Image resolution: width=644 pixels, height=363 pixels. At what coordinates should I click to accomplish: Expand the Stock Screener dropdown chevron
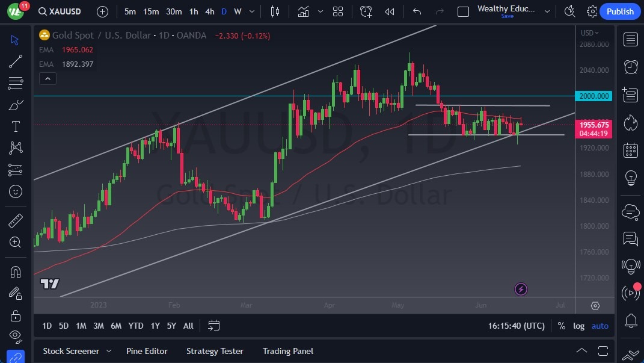(x=109, y=351)
